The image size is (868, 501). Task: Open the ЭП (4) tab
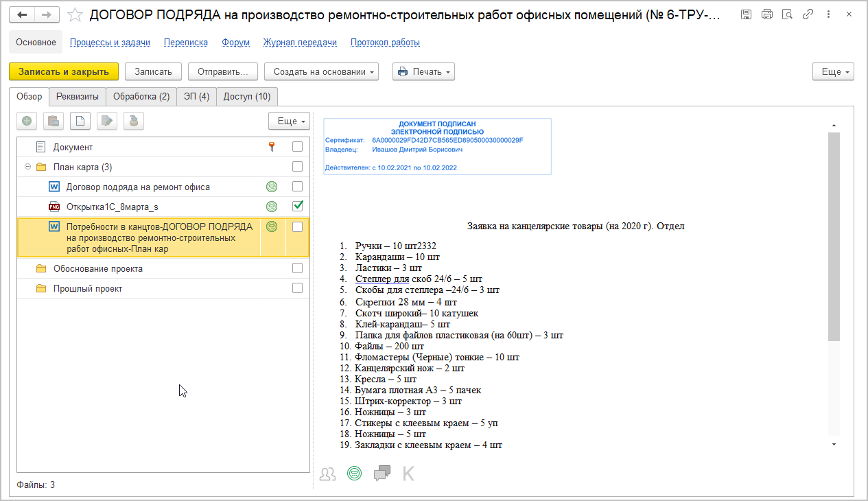pyautogui.click(x=197, y=97)
